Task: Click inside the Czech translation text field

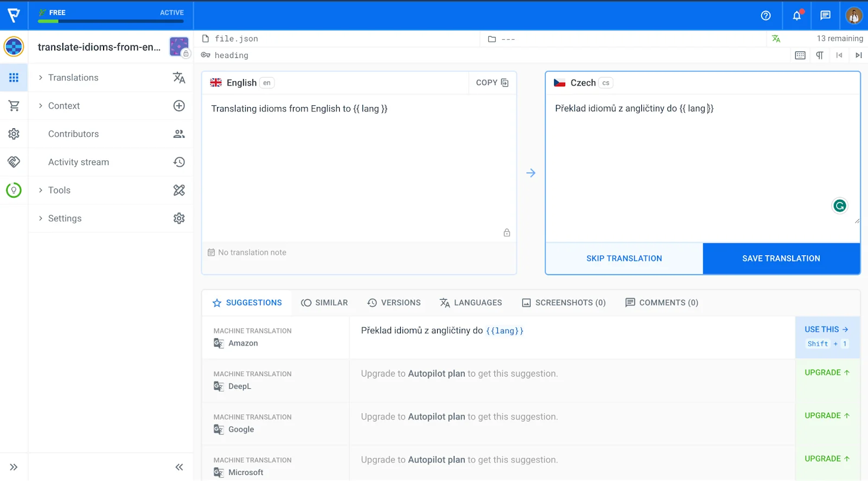Action: coord(700,163)
